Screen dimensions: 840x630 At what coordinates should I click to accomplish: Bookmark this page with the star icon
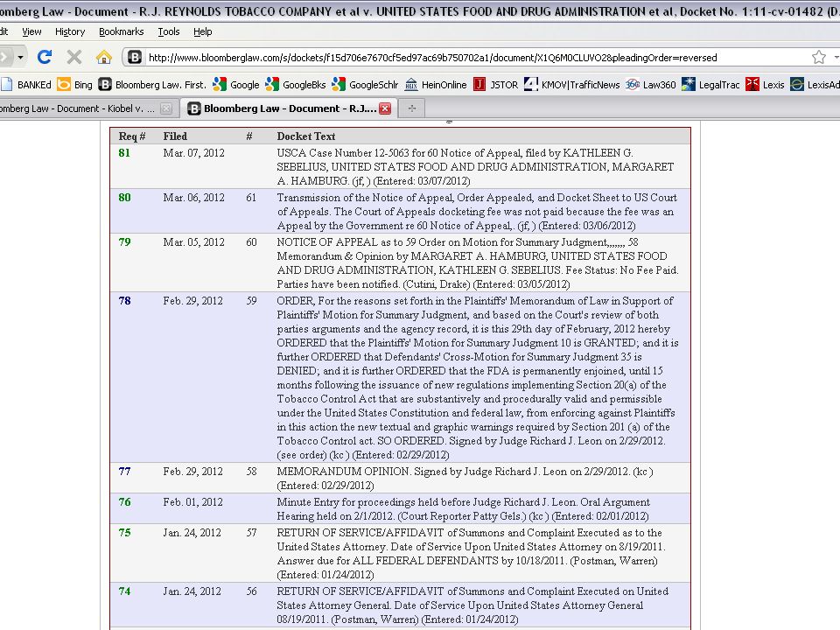tap(819, 58)
